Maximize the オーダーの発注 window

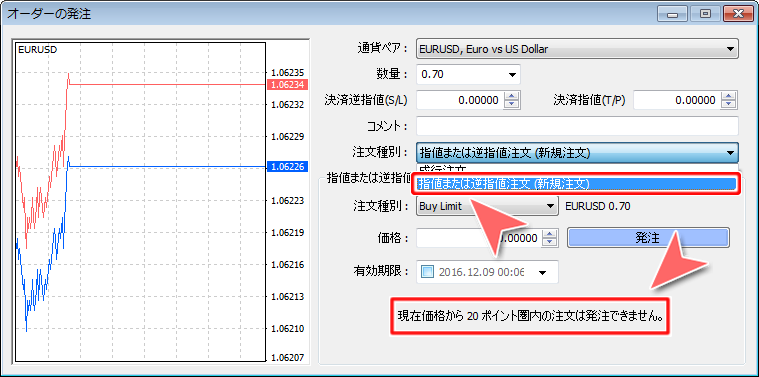pos(704,14)
